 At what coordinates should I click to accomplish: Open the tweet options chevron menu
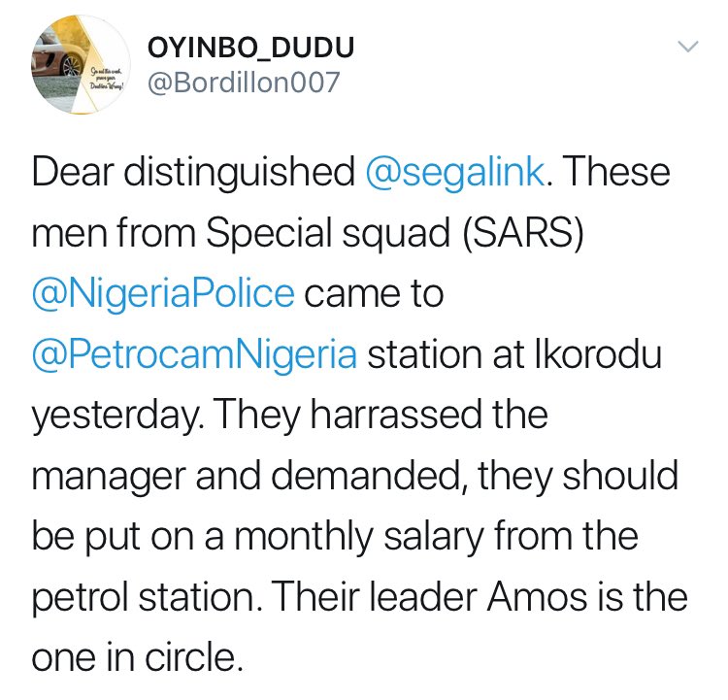point(687,47)
